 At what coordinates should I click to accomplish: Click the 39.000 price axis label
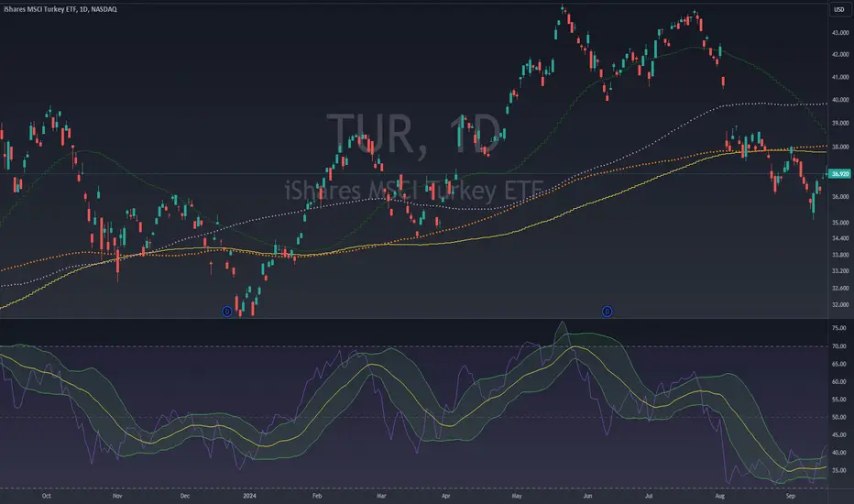pos(840,123)
